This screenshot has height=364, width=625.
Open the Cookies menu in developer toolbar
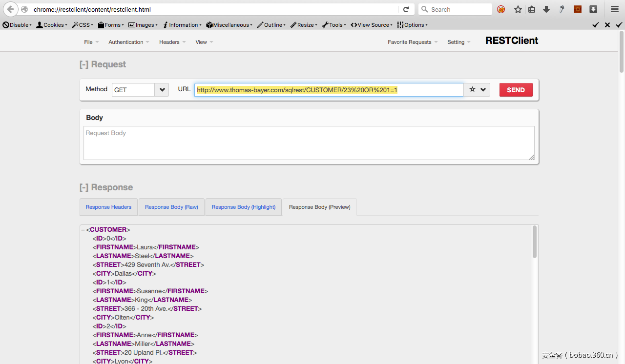pos(52,25)
